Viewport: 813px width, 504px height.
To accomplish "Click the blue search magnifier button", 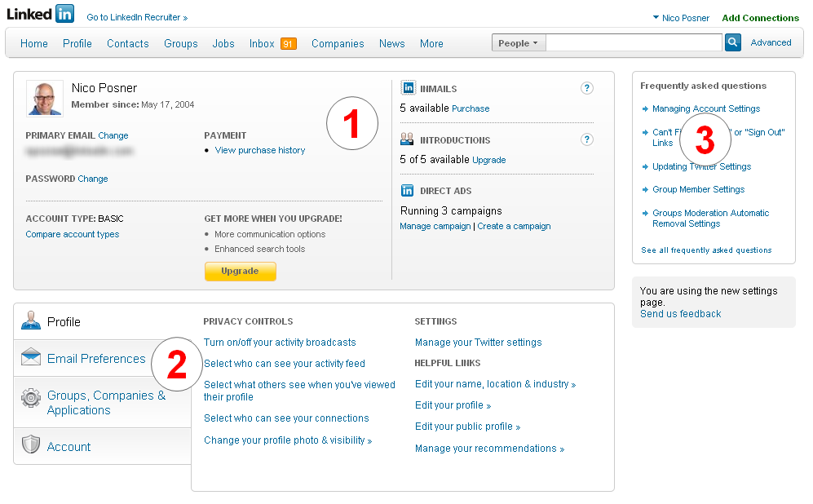I will pyautogui.click(x=732, y=42).
